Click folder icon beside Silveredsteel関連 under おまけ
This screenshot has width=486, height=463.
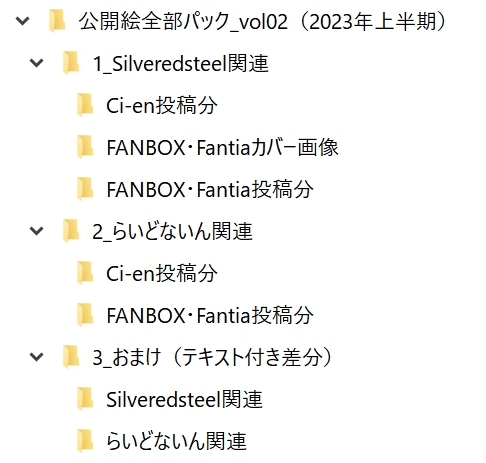coord(85,399)
